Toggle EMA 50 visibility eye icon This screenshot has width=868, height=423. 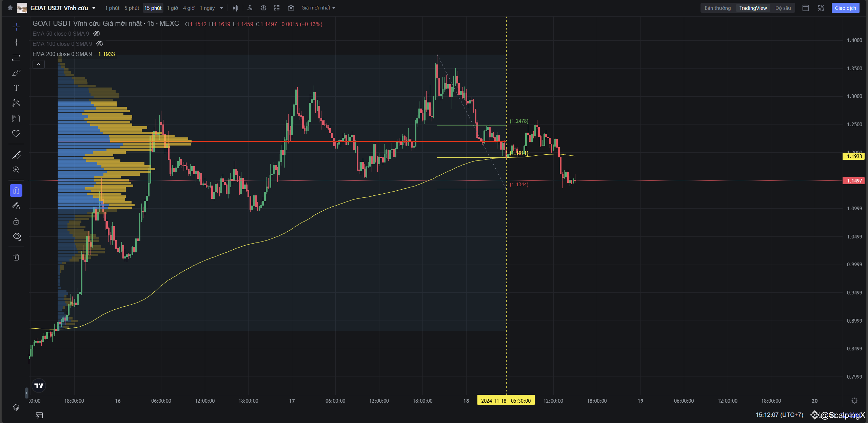pyautogui.click(x=97, y=34)
